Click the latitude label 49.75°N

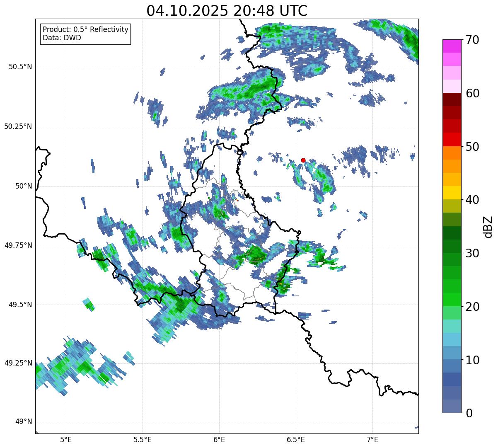click(x=18, y=245)
